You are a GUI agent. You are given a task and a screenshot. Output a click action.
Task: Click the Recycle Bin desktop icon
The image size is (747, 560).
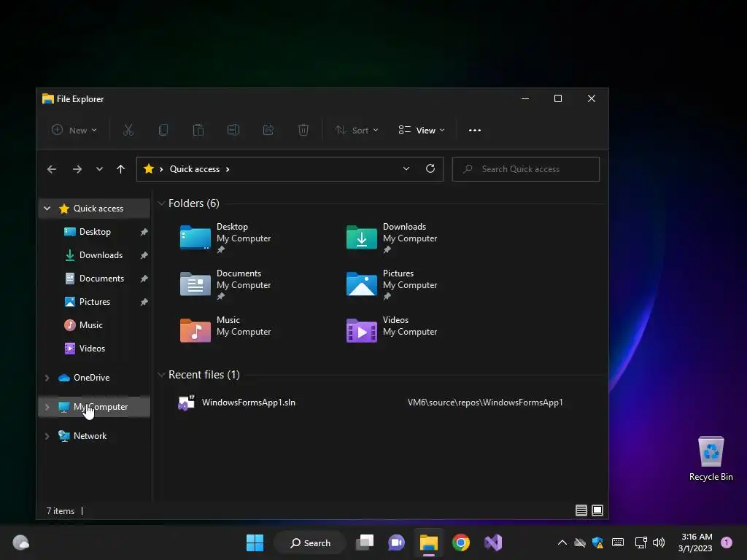(x=711, y=458)
